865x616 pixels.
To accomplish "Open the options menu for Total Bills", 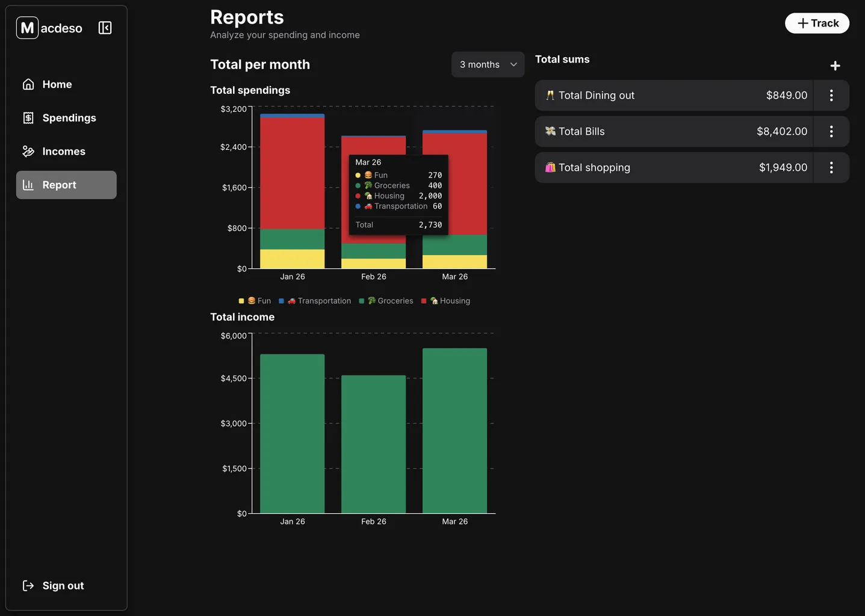I will coord(831,131).
